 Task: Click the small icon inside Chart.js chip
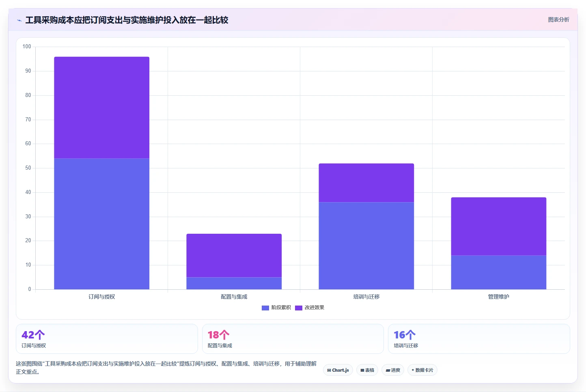[329, 370]
